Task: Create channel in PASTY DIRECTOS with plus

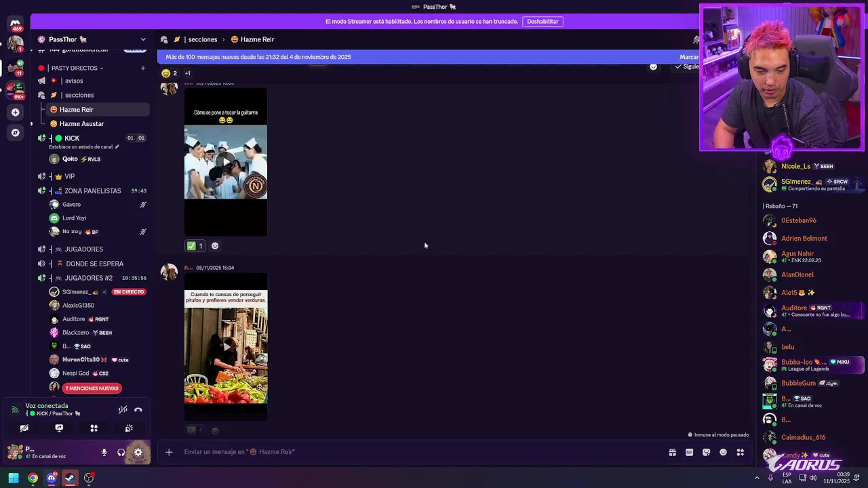Action: (143, 68)
